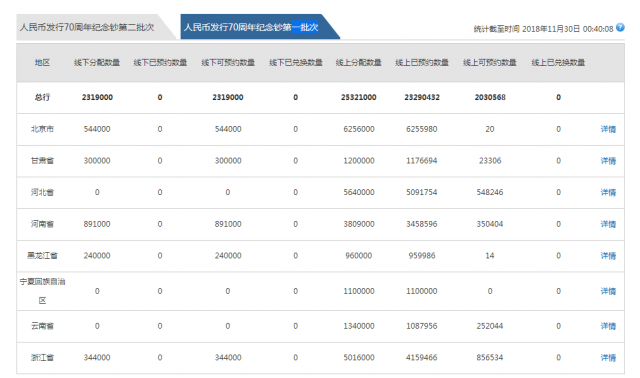
Task: Open 详情 link for 河南省 row
Action: tap(608, 224)
